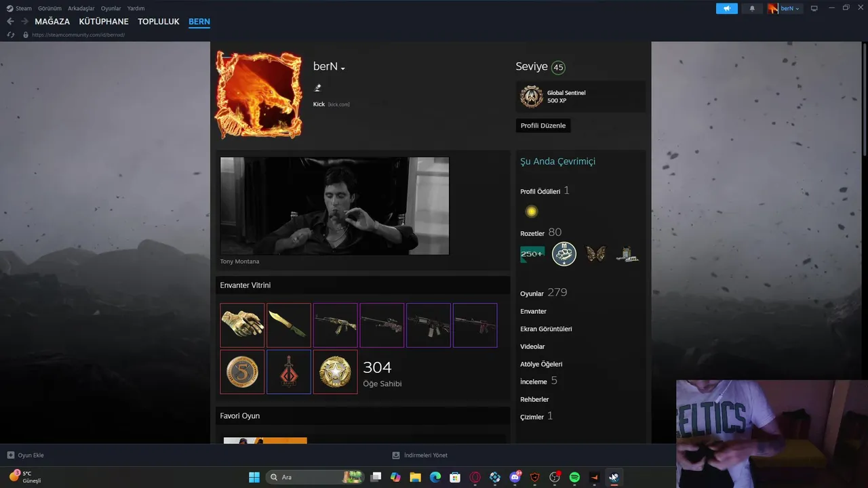Open the five-year coin item
This screenshot has width=868, height=488.
(x=242, y=371)
